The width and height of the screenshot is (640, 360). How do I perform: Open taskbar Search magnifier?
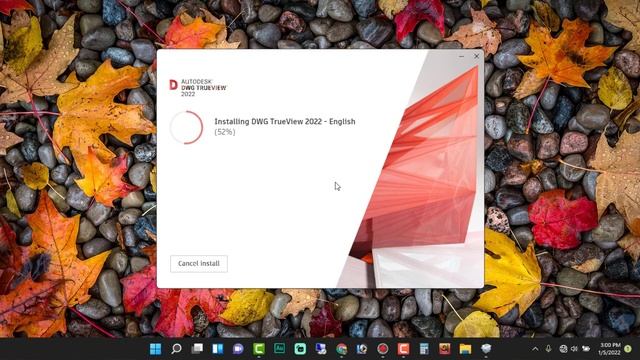click(176, 349)
